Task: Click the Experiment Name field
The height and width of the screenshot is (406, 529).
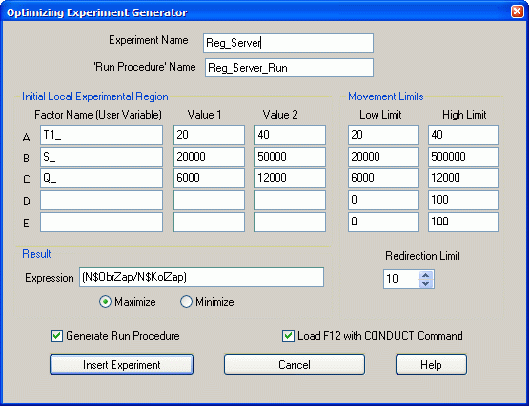Action: pyautogui.click(x=288, y=43)
